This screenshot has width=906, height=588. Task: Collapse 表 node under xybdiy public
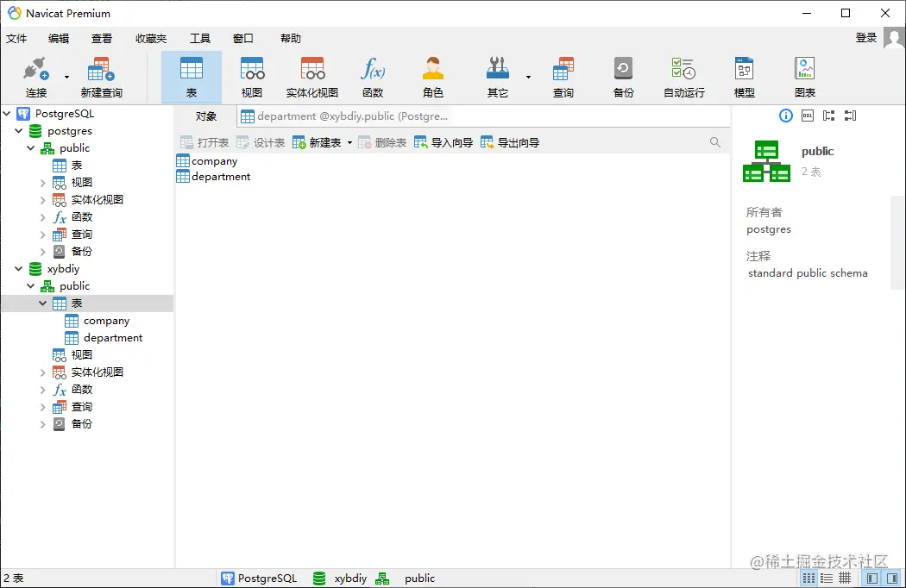pyautogui.click(x=43, y=303)
